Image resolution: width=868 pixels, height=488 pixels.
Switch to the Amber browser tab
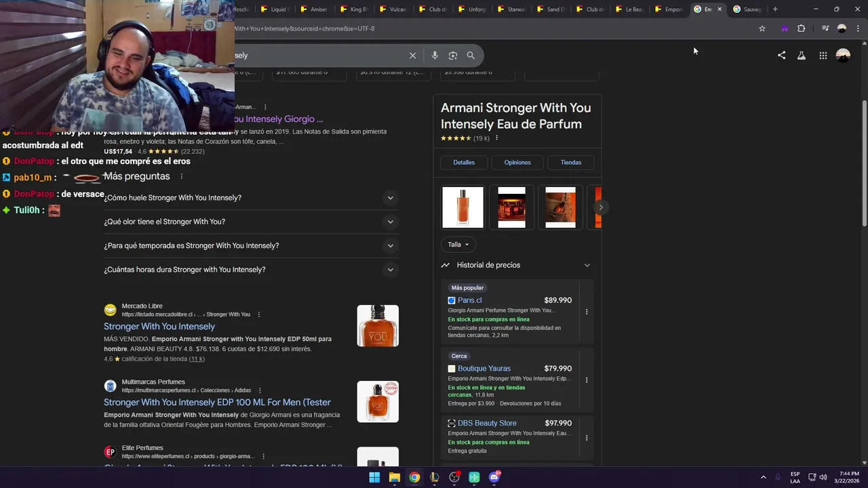pos(314,9)
